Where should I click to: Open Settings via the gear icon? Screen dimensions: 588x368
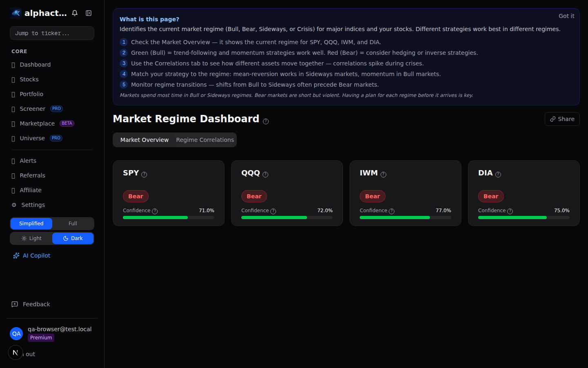pyautogui.click(x=13, y=204)
